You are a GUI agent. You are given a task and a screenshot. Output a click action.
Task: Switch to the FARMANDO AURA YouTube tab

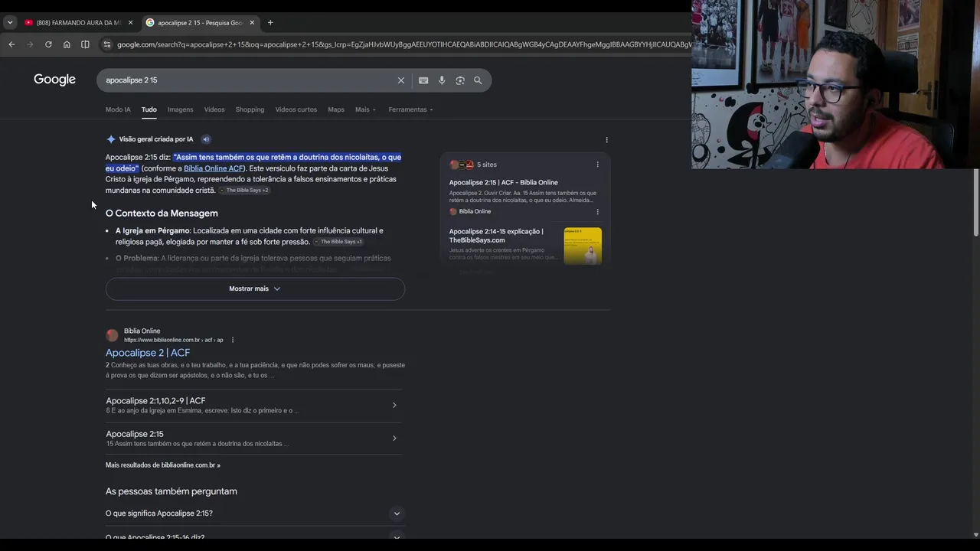point(73,23)
